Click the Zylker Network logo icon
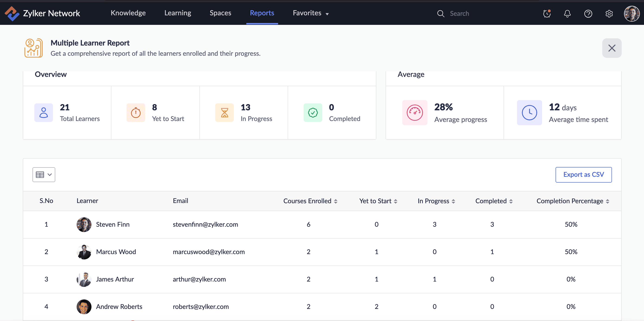Image resolution: width=644 pixels, height=321 pixels. (x=12, y=13)
